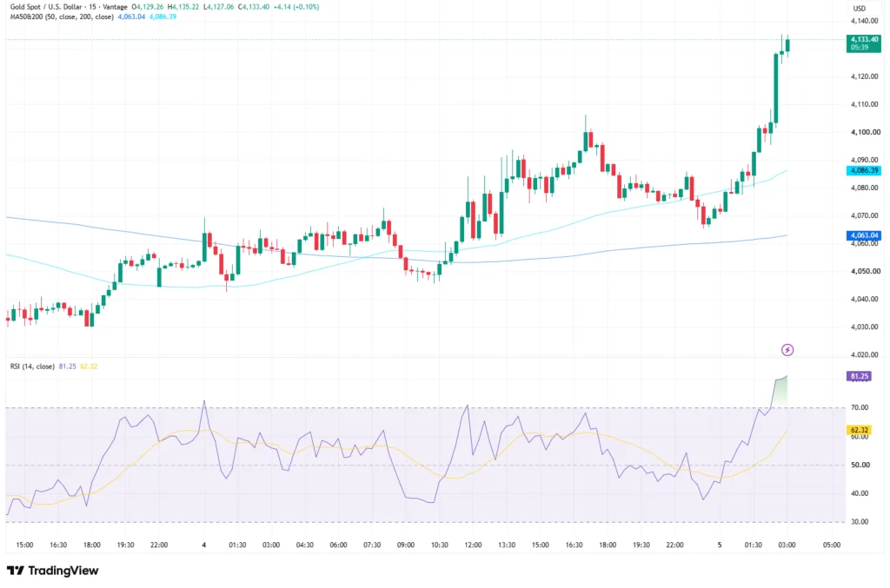Click the USD currency label on price axis
This screenshot has width=890, height=588.
click(860, 9)
